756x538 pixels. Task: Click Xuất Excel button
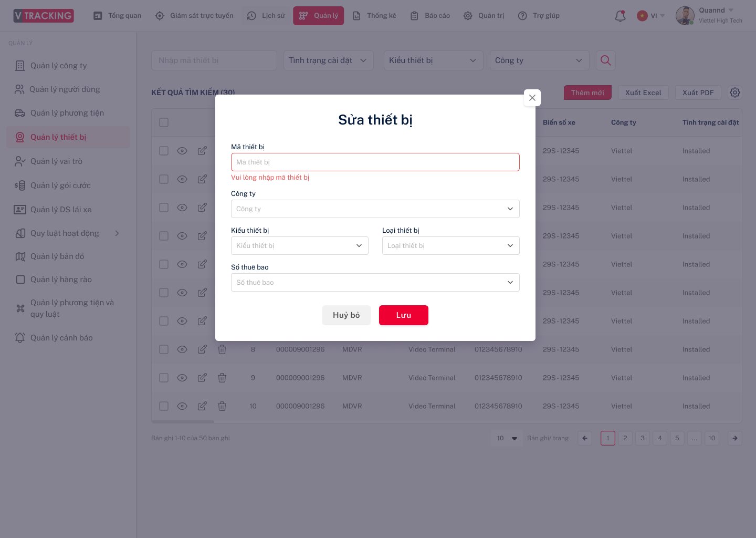[x=643, y=92]
